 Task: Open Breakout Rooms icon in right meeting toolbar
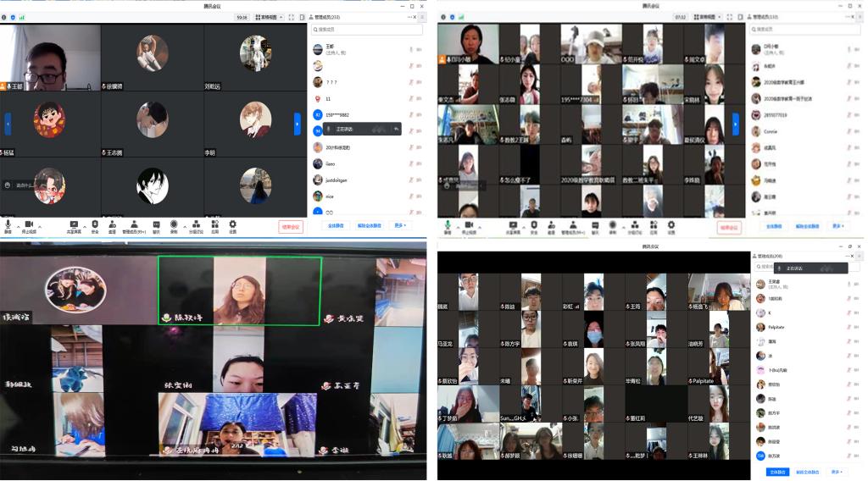(632, 226)
